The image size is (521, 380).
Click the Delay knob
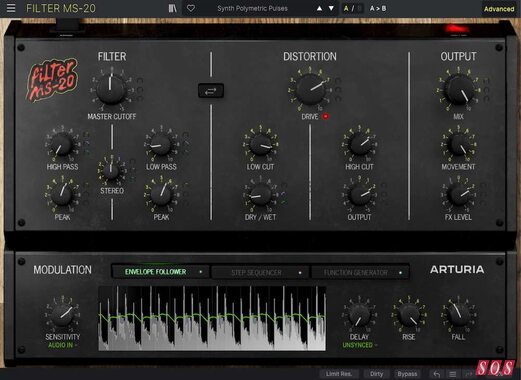click(359, 314)
